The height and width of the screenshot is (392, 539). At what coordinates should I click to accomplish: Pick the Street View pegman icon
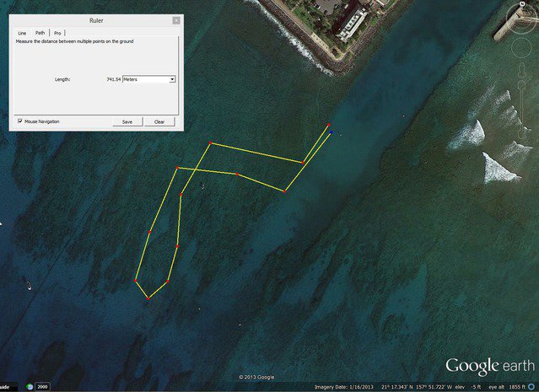coord(522,70)
